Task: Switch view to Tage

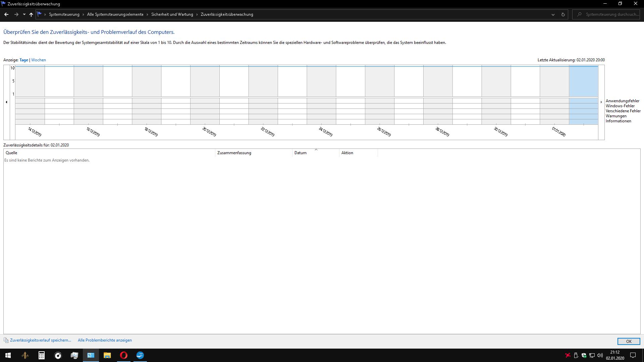Action: (x=24, y=60)
